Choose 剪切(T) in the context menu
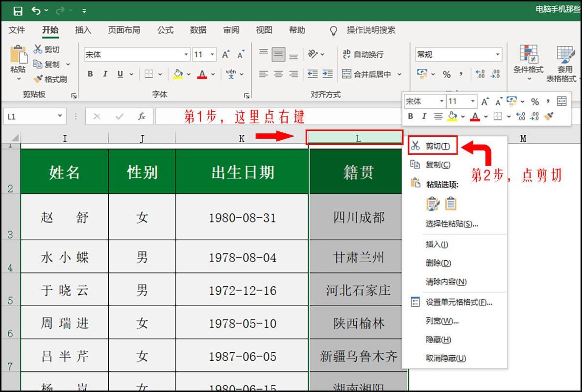 pyautogui.click(x=433, y=146)
